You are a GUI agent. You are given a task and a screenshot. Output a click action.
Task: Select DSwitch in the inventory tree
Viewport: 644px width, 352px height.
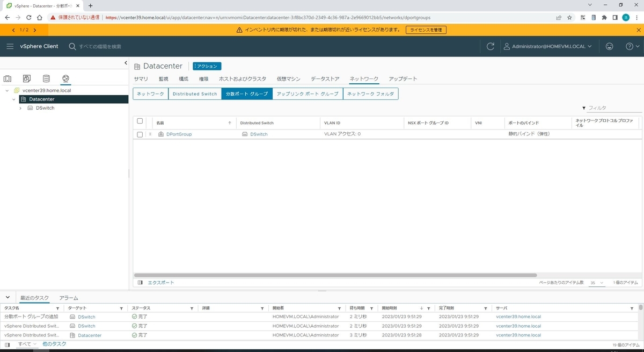(x=45, y=108)
